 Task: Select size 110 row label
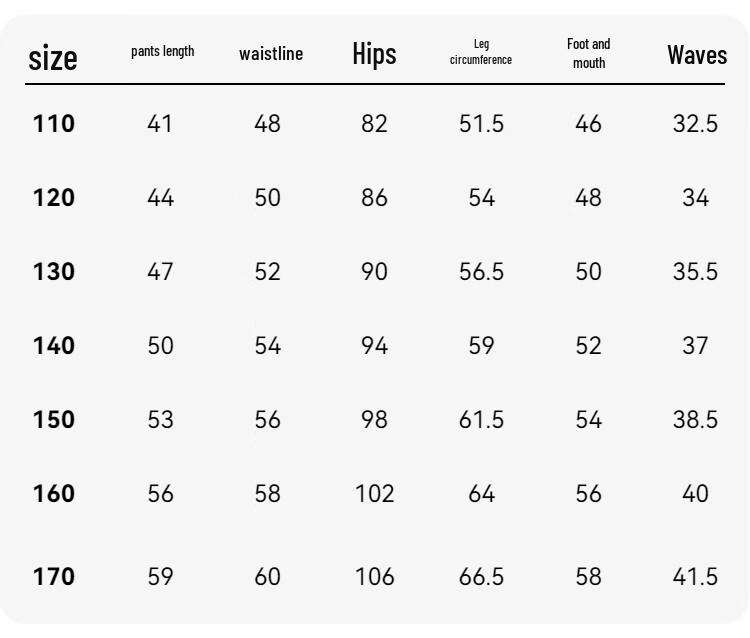tap(54, 124)
